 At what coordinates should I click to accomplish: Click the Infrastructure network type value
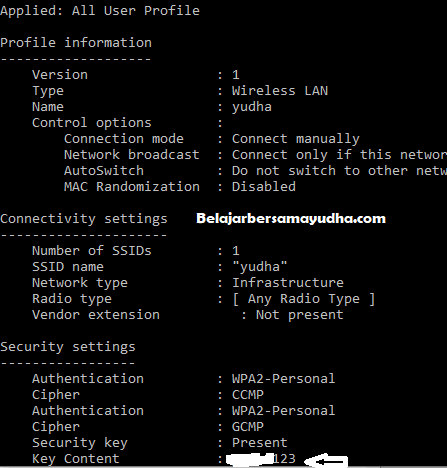[x=288, y=283]
